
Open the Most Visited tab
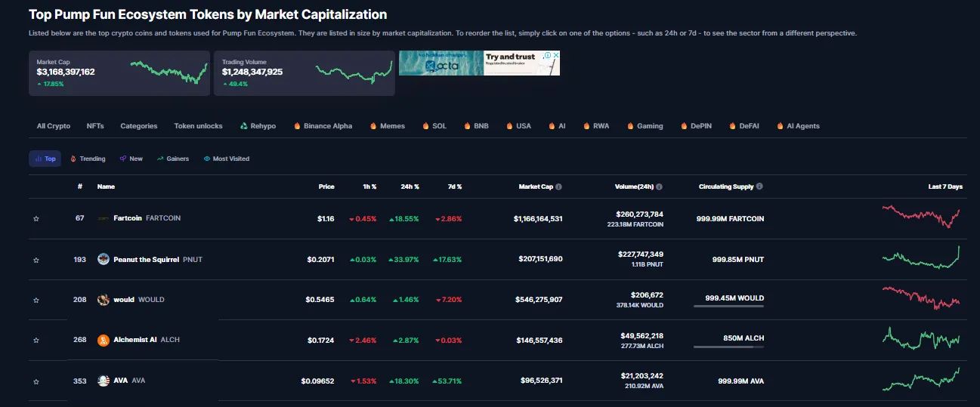pos(227,159)
